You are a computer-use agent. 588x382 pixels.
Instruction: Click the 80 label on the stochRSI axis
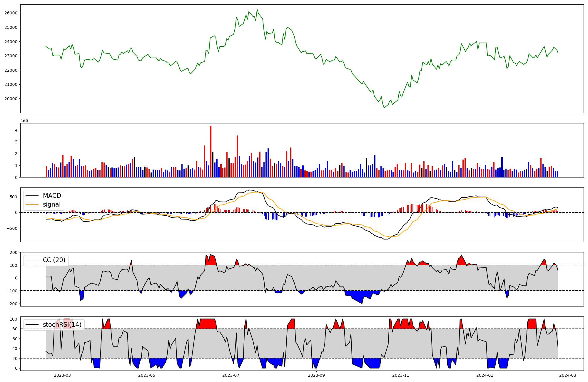(15, 329)
